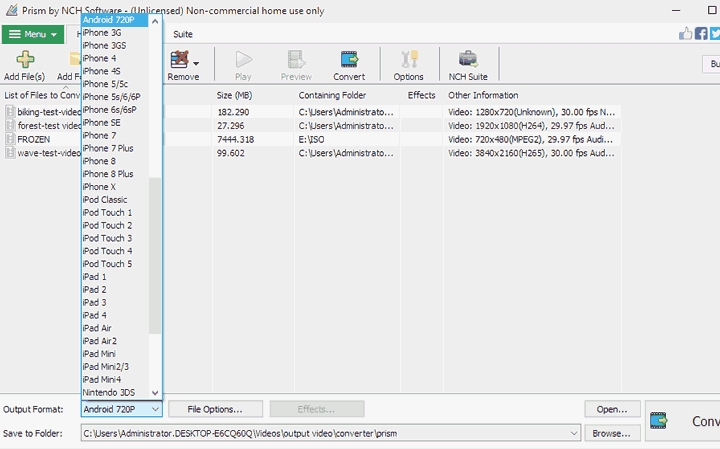Switch to the Suite tab

183,34
